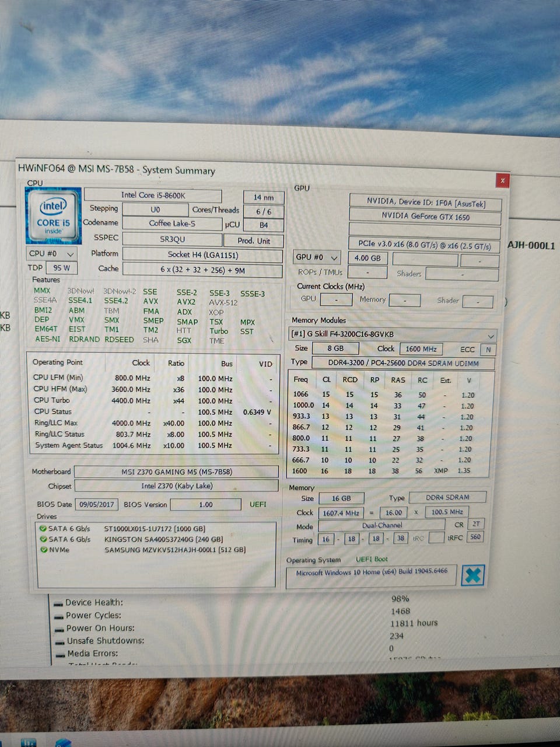Screen dimensions: 560x747
Task: Click the System Agent Status row label
Action: click(69, 445)
